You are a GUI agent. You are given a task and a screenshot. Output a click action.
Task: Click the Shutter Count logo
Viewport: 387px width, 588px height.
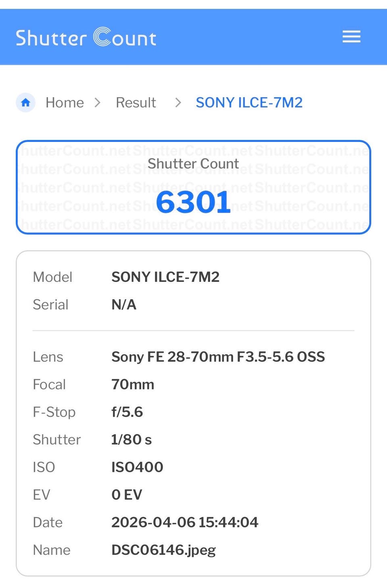click(86, 38)
